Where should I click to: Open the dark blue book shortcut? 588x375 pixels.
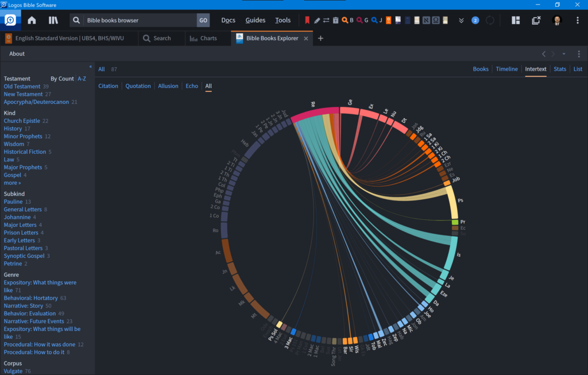(x=408, y=20)
